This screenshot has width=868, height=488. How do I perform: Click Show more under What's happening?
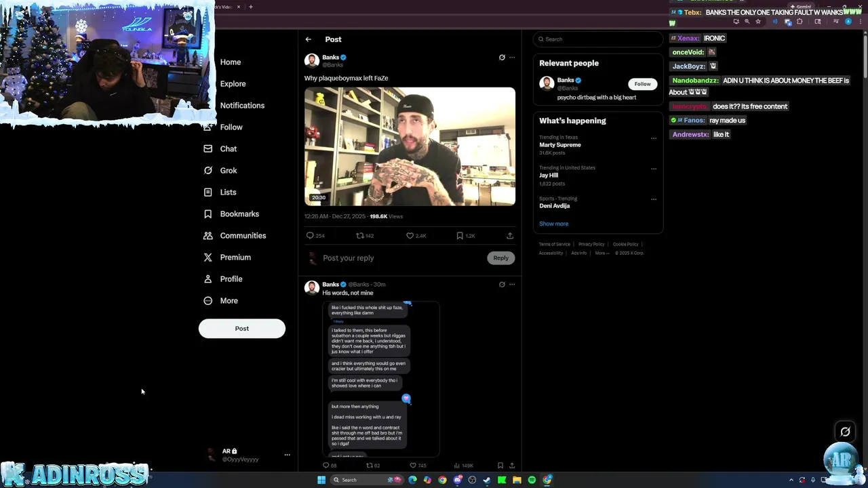pos(554,224)
